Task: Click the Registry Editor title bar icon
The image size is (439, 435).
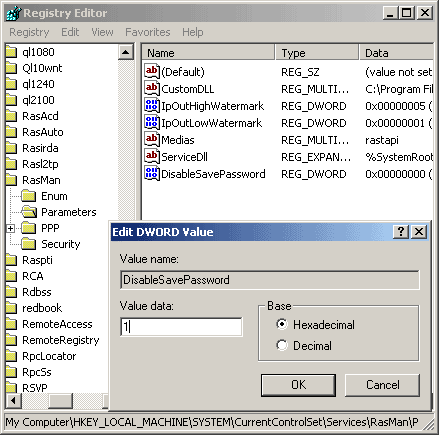Action: [13, 13]
